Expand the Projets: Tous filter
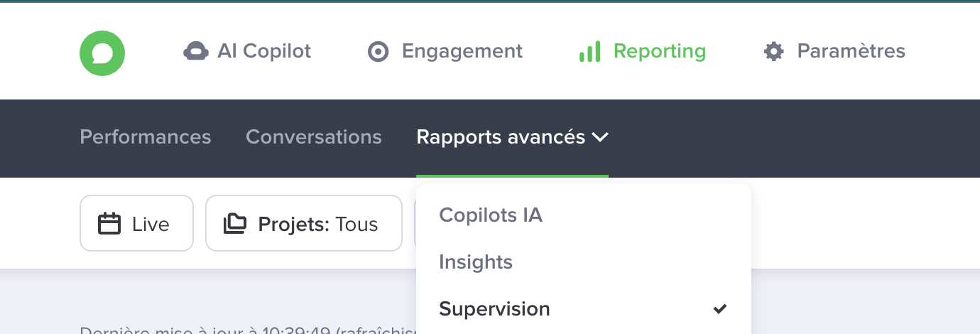980x334 pixels. (304, 224)
